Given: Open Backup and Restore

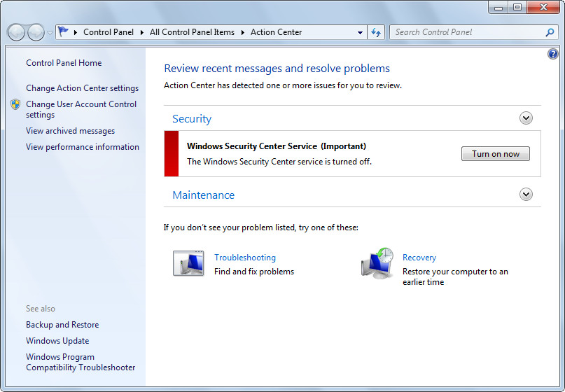Looking at the screenshot, I should tap(62, 325).
